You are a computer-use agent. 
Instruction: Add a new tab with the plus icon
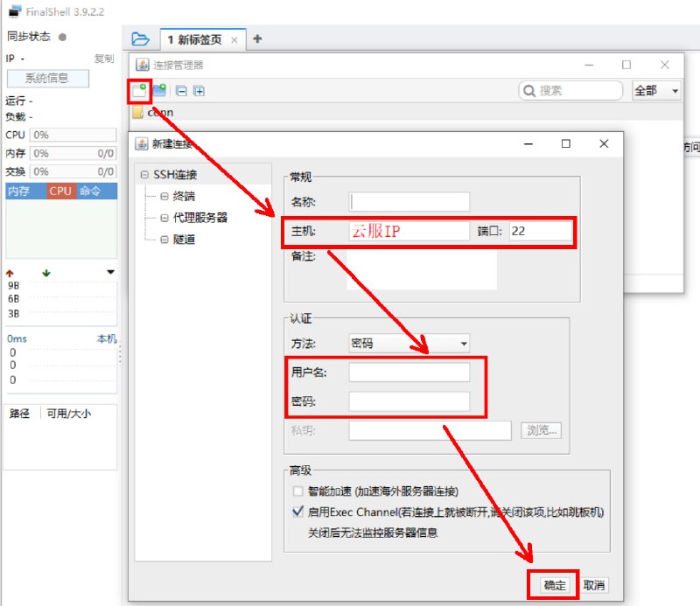pos(257,39)
